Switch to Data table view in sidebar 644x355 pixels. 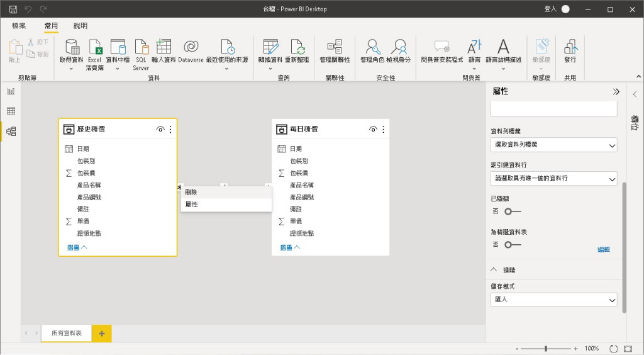[x=11, y=111]
